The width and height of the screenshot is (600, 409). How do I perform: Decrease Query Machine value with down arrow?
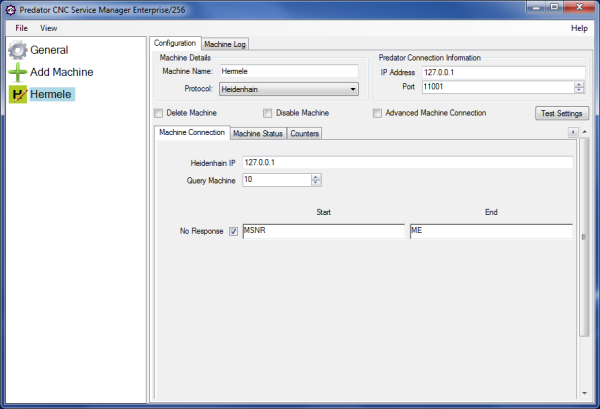pos(316,183)
